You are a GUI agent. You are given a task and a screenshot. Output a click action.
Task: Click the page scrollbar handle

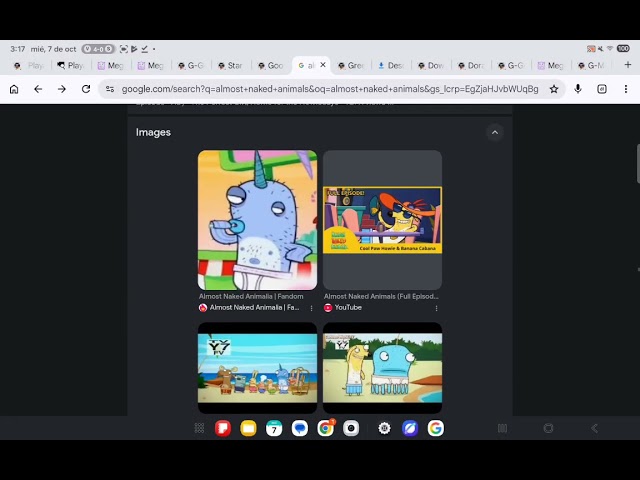point(638,164)
